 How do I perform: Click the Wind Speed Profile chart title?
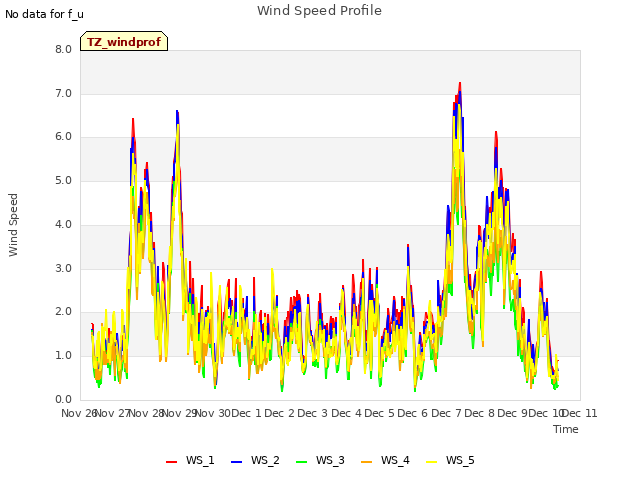(319, 11)
